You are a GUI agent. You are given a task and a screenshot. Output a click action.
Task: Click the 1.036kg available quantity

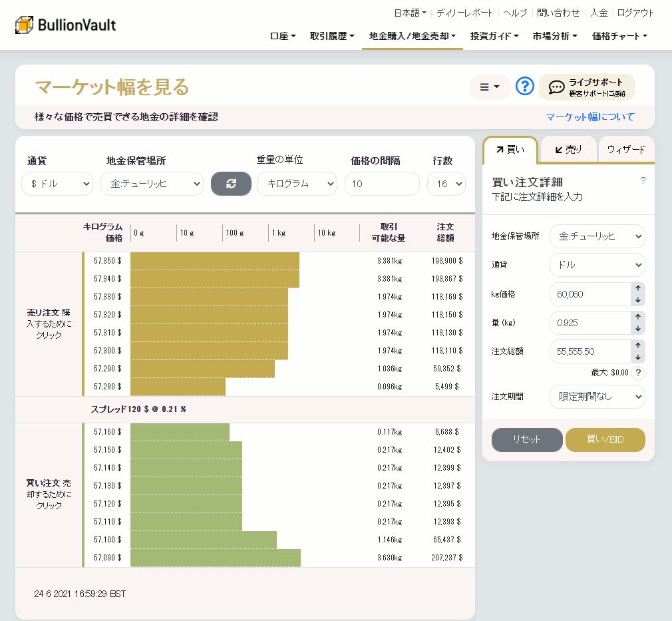pos(390,369)
